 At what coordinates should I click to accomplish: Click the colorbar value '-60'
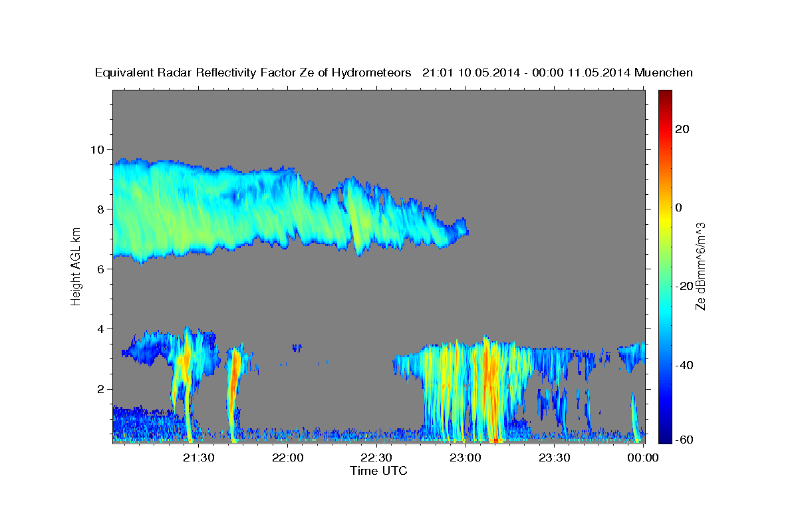click(x=684, y=439)
